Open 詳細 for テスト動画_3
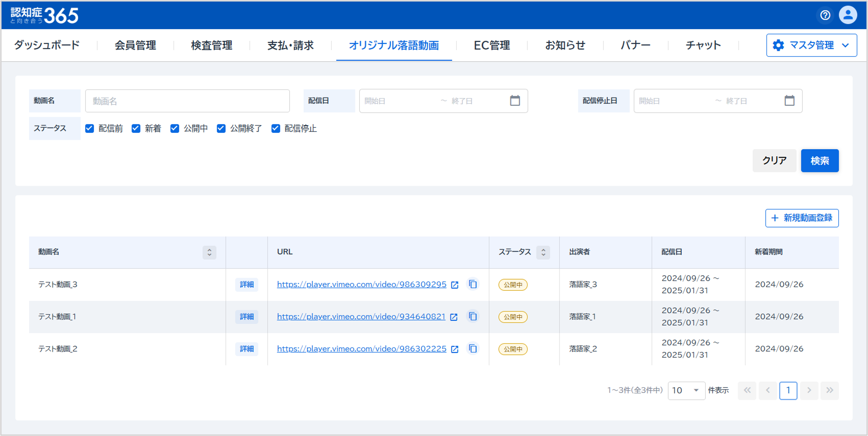This screenshot has height=436, width=868. 247,284
